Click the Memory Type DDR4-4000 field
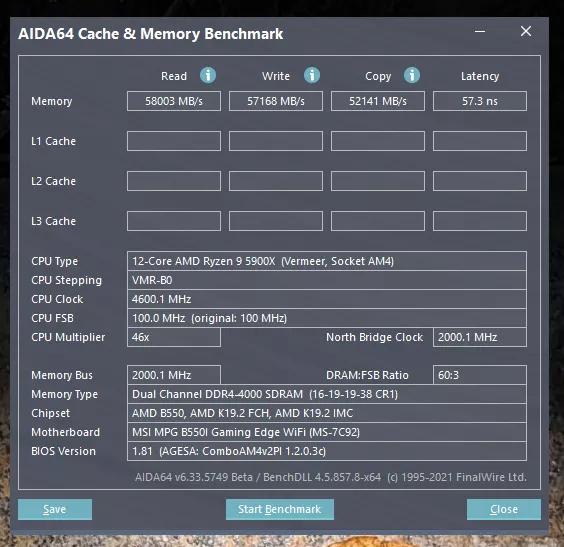 [327, 394]
